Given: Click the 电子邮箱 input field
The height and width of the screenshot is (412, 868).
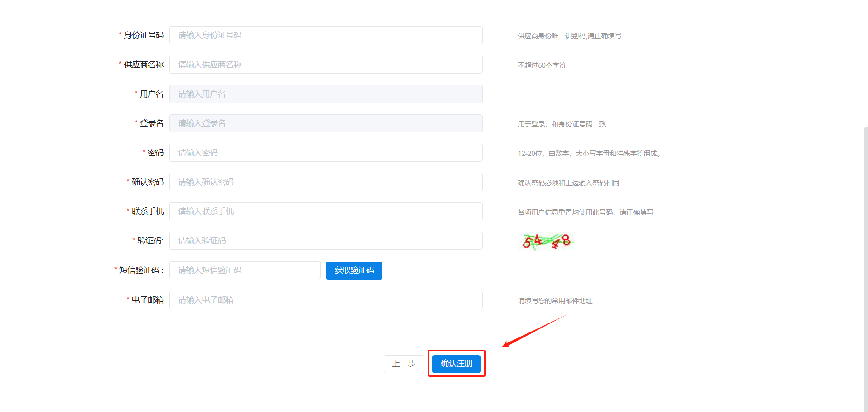Looking at the screenshot, I should coord(325,300).
